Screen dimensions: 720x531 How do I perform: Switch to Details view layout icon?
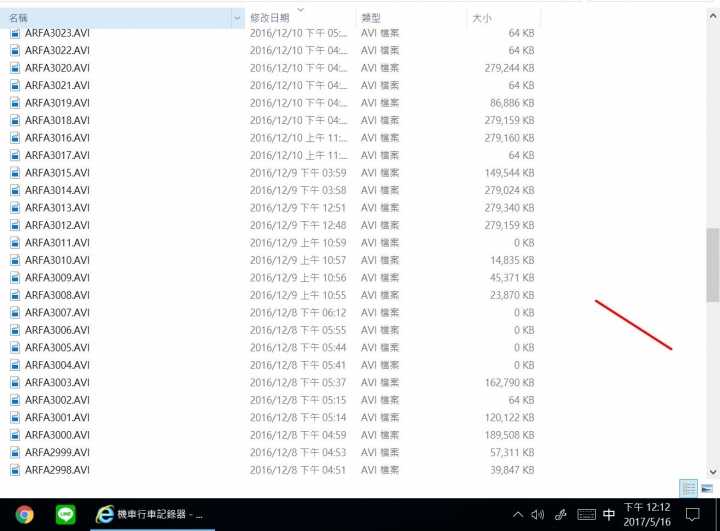pos(689,489)
